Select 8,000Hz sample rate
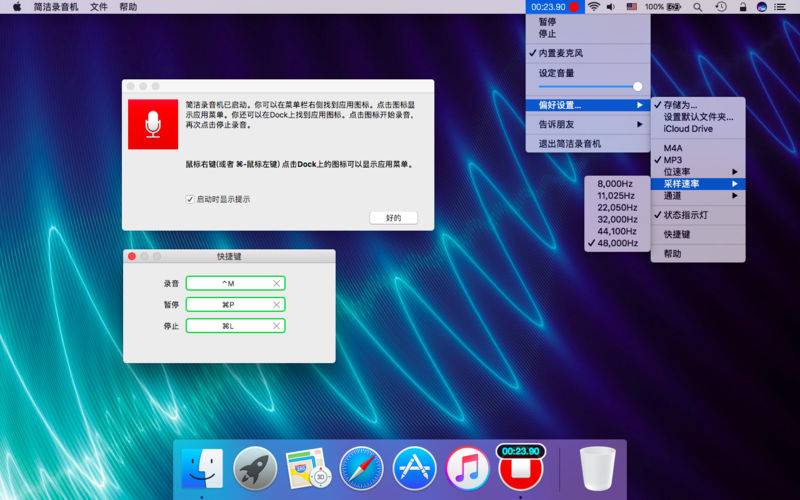Viewport: 800px width, 500px height. click(617, 184)
